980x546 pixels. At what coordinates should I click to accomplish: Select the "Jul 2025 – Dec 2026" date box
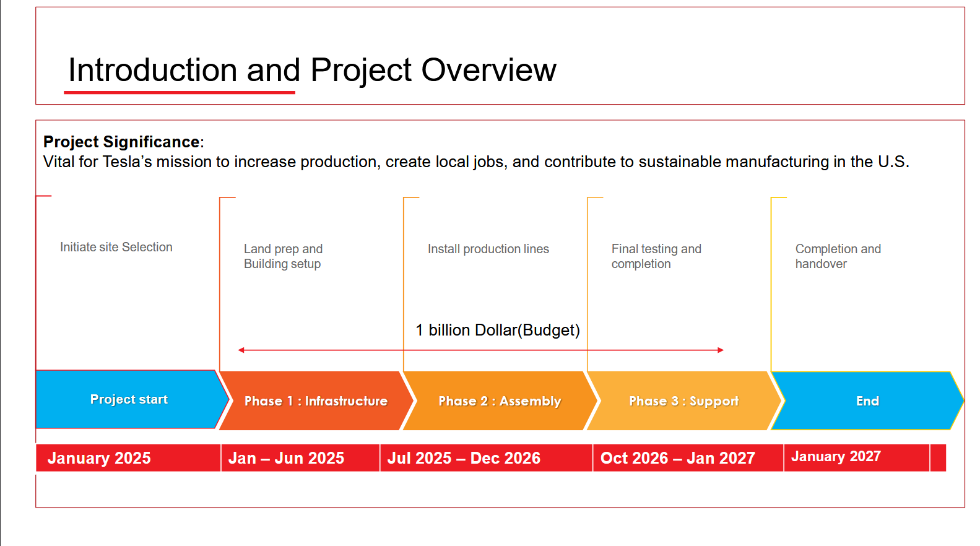[x=485, y=458]
